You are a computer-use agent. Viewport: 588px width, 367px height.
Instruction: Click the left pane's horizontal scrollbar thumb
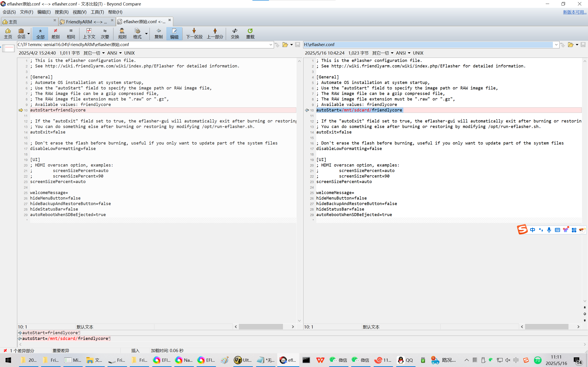[x=260, y=327]
